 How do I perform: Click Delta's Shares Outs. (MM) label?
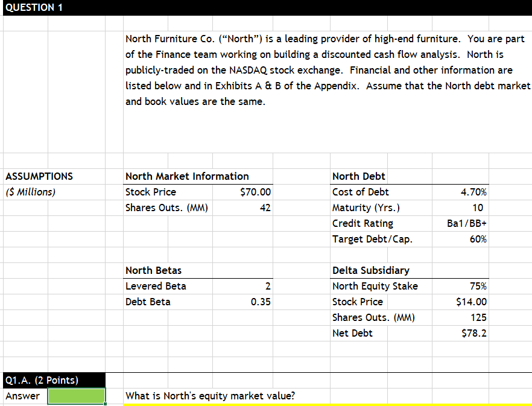(373, 318)
